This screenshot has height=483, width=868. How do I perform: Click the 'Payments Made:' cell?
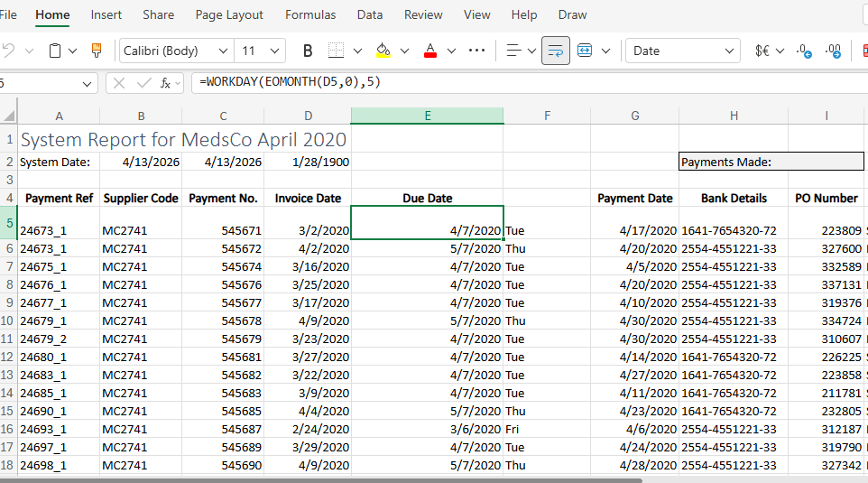771,162
